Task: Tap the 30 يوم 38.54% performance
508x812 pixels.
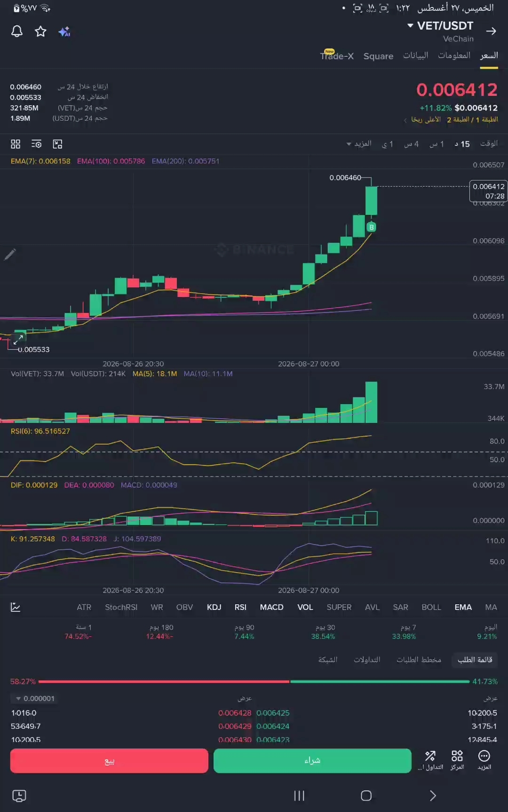Action: coord(323,632)
